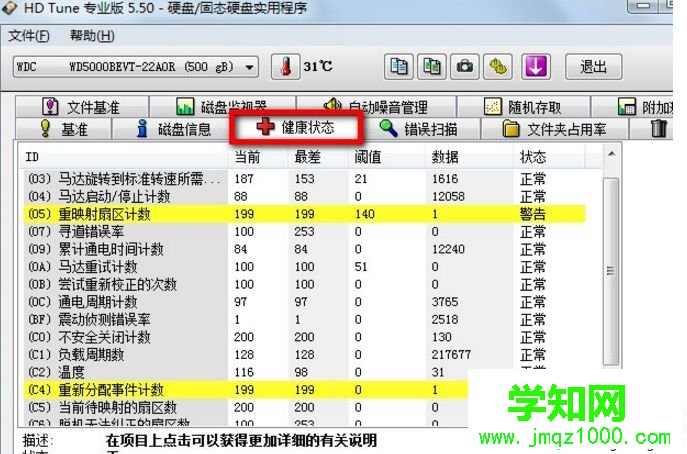This screenshot has width=687, height=454.
Task: Click the ID column header
Action: click(123, 157)
